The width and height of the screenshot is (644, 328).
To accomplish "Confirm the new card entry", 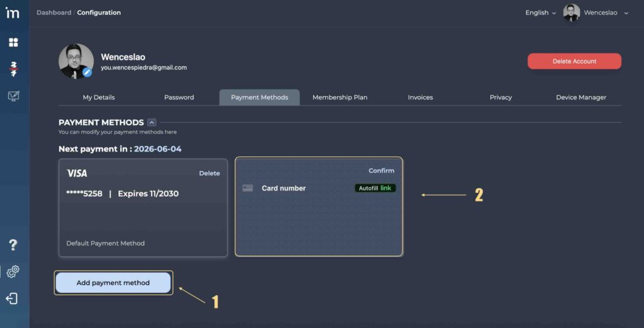I will tap(381, 171).
